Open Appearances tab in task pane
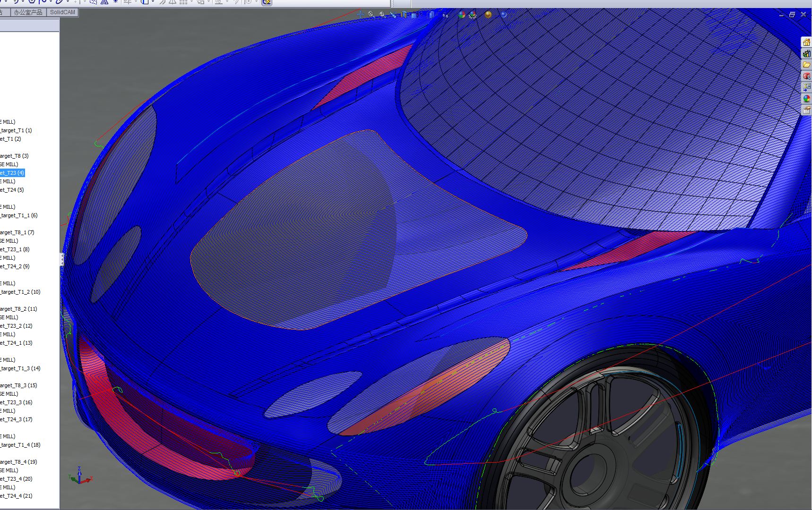The height and width of the screenshot is (510, 812). (806, 99)
